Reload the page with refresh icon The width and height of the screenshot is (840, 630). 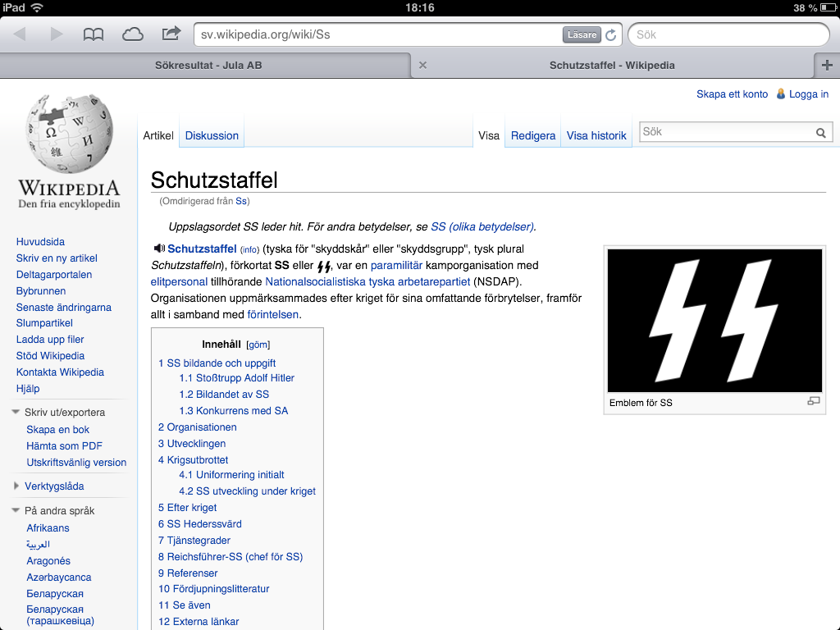click(x=611, y=35)
